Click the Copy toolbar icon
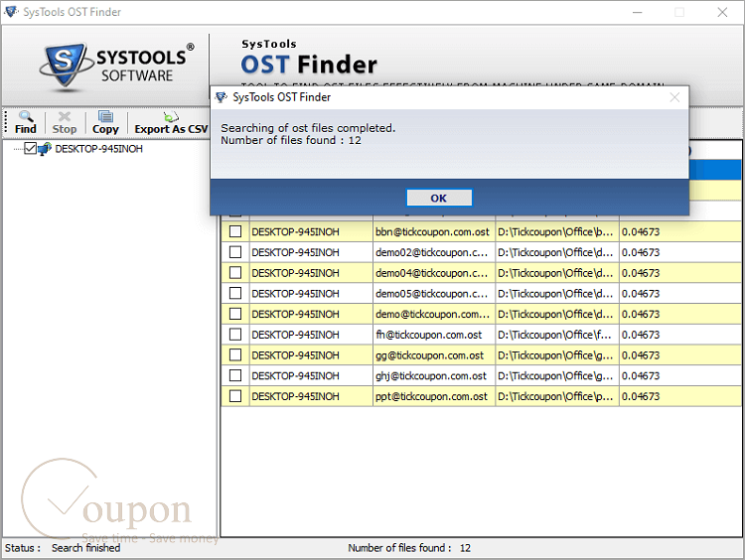Image resolution: width=745 pixels, height=560 pixels. click(x=105, y=116)
